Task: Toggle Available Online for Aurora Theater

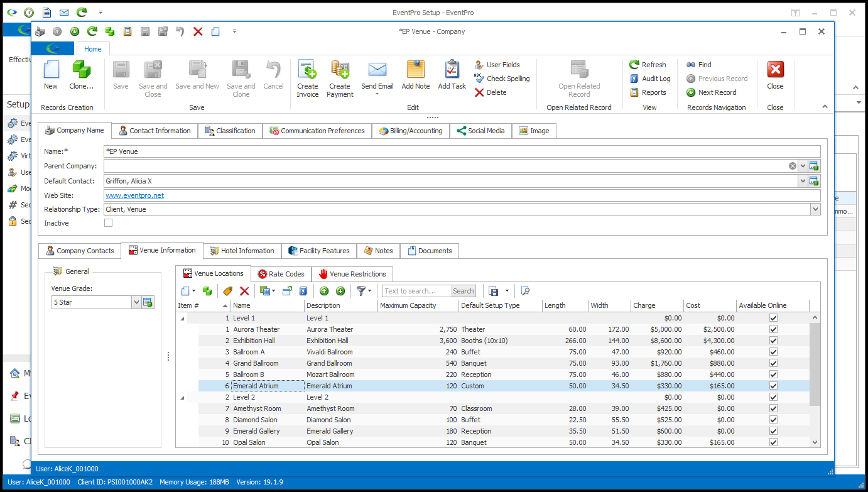Action: [x=773, y=329]
